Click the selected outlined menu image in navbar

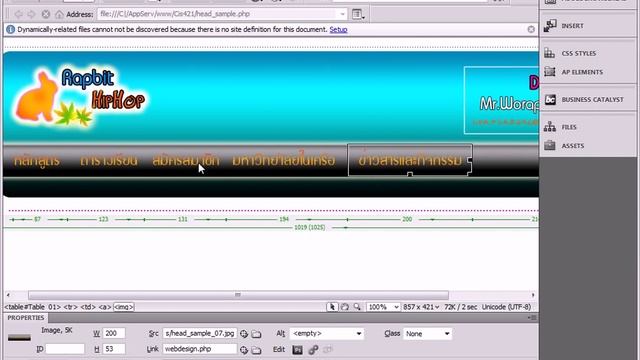click(410, 160)
